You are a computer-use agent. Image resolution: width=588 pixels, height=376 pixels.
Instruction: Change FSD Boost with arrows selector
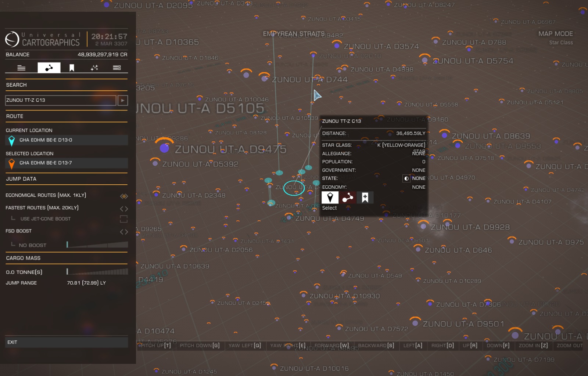[124, 232]
